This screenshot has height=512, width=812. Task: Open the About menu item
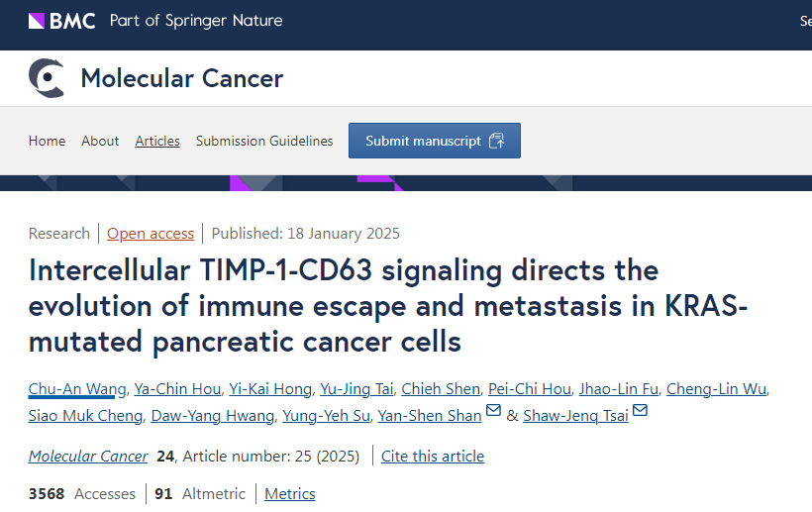(x=100, y=141)
